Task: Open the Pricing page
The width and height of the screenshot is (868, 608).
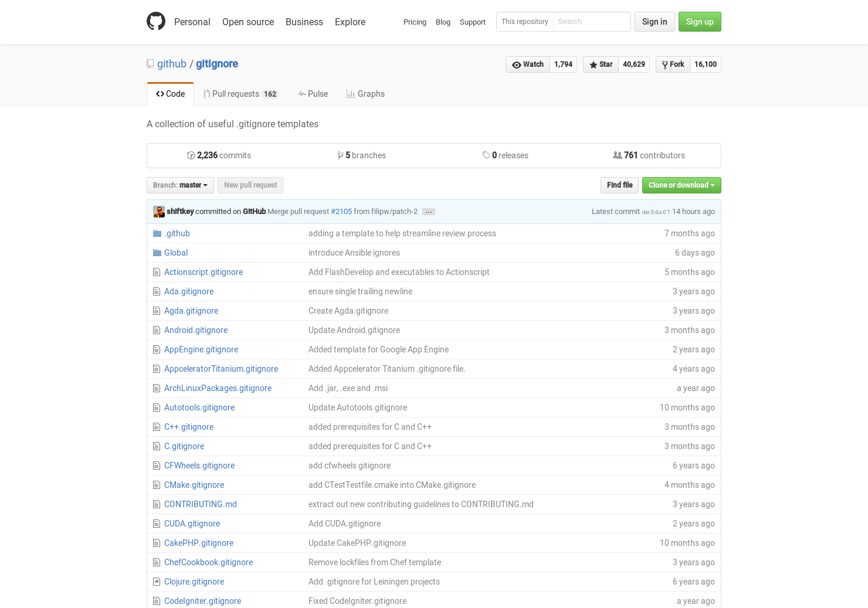Action: [415, 22]
